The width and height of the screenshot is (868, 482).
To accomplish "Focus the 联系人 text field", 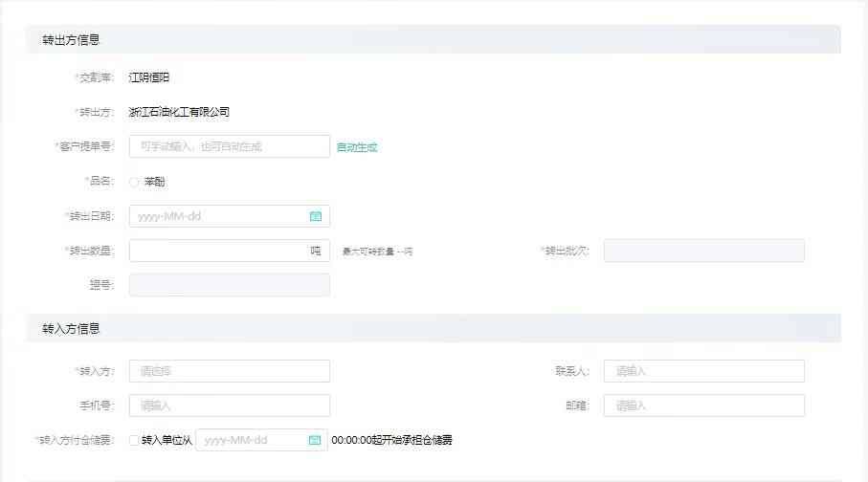I will (x=703, y=371).
